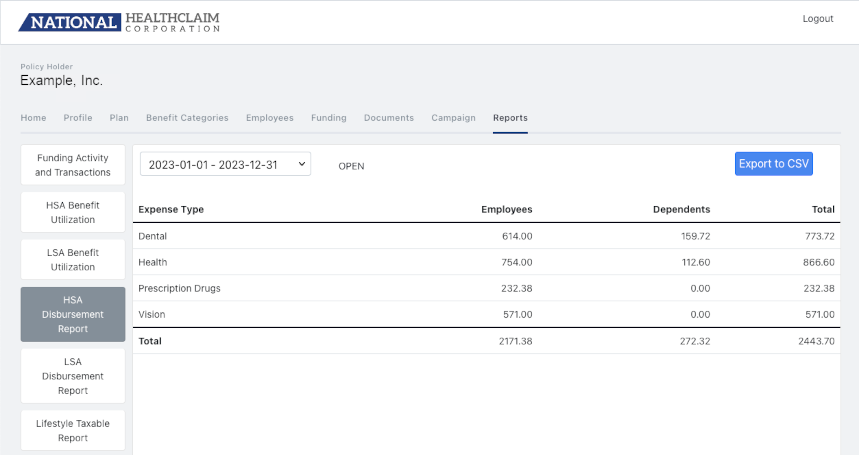Open the Documents tab
The image size is (859, 455).
tap(389, 118)
